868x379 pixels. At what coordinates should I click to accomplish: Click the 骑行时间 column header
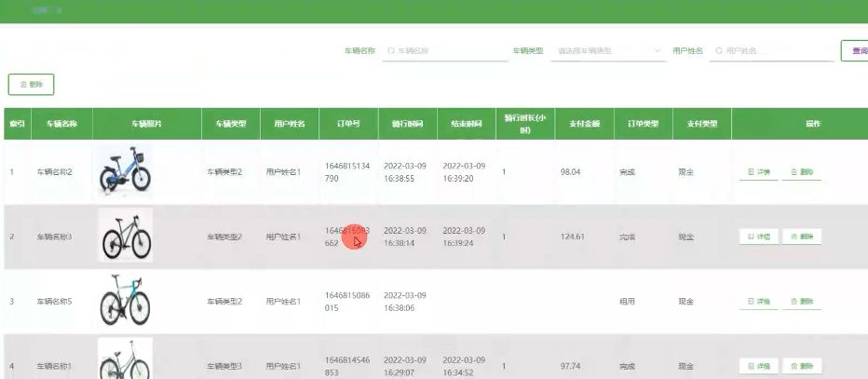point(407,124)
